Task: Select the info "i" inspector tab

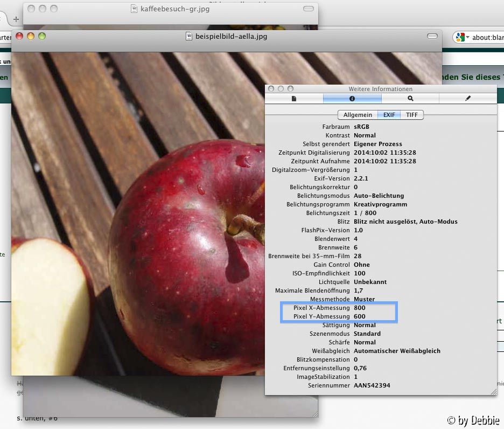Action: (x=352, y=99)
